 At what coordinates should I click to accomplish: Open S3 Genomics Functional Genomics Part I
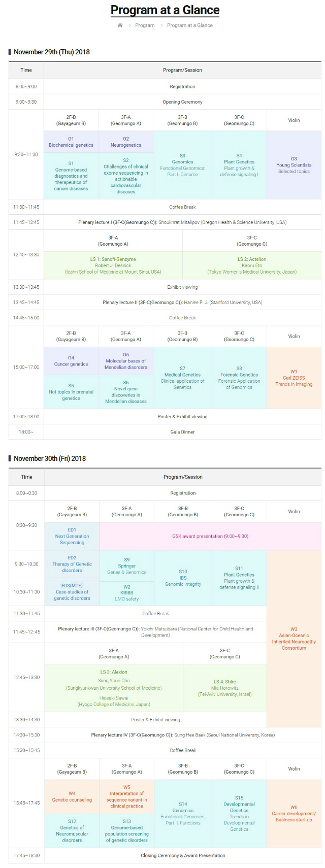(182, 165)
